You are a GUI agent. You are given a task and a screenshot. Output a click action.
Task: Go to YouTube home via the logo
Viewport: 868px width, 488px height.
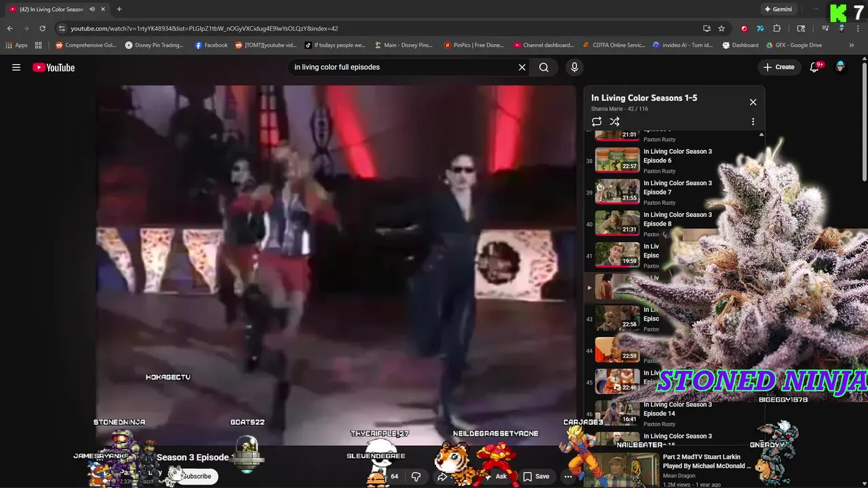[x=54, y=67]
